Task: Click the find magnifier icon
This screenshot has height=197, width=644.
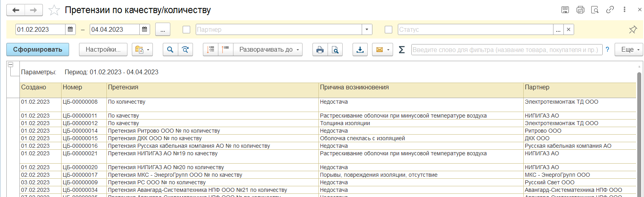Action: 170,50
